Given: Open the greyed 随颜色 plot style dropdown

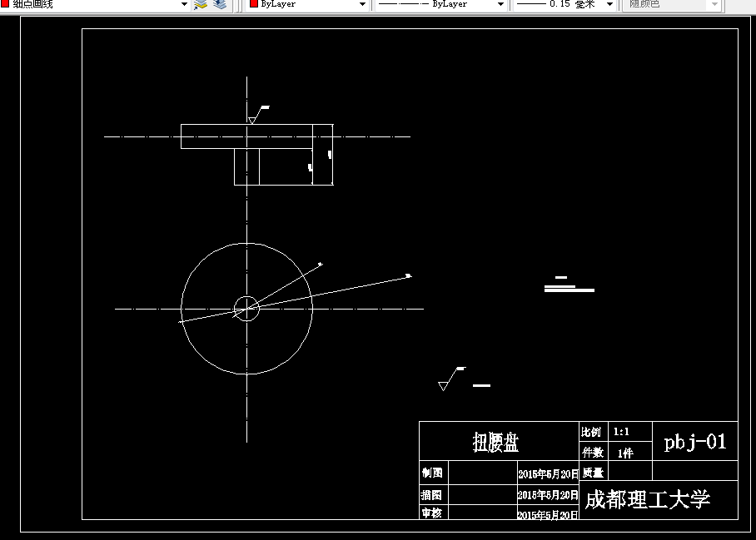Looking at the screenshot, I should coord(714,4).
